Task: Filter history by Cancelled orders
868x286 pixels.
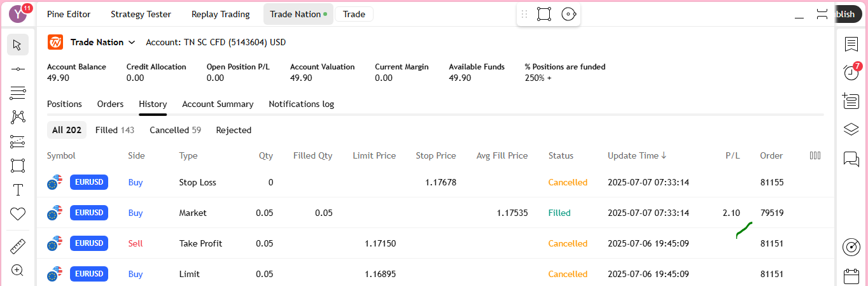Action: (x=175, y=130)
